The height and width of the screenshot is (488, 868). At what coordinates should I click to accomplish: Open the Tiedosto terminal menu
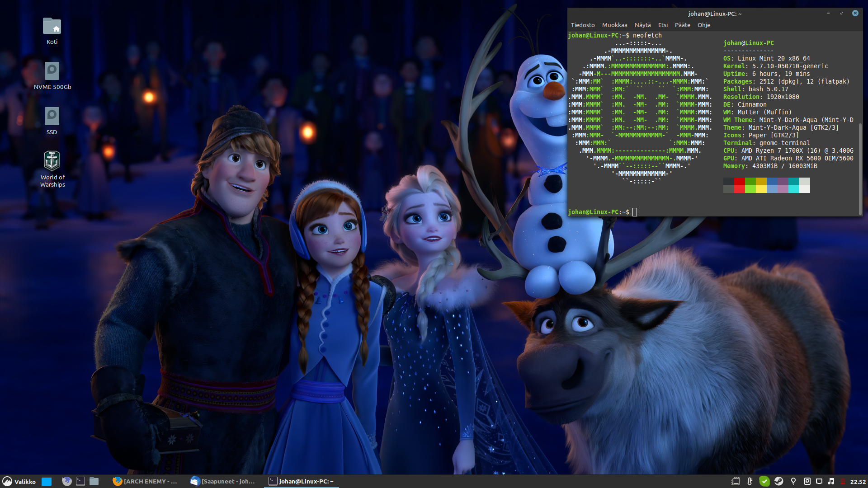[582, 25]
